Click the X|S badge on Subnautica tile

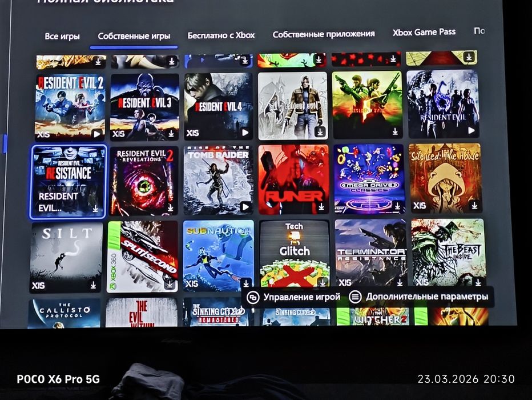coord(192,283)
